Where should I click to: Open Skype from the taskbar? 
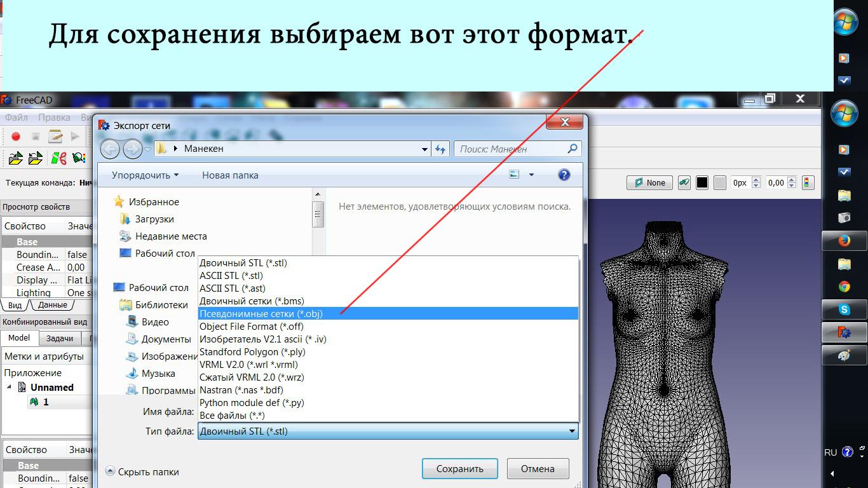[844, 309]
